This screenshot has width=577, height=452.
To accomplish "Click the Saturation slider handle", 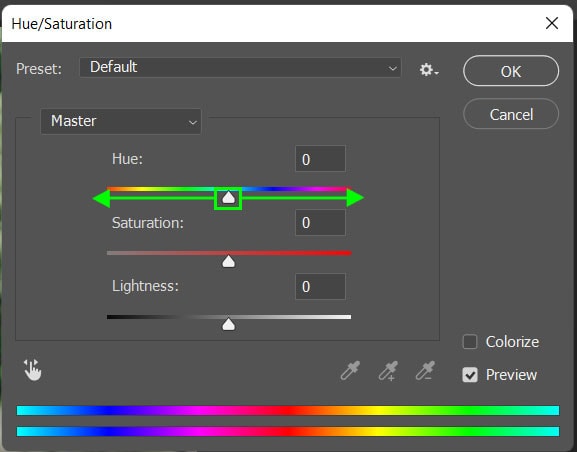I will [229, 261].
